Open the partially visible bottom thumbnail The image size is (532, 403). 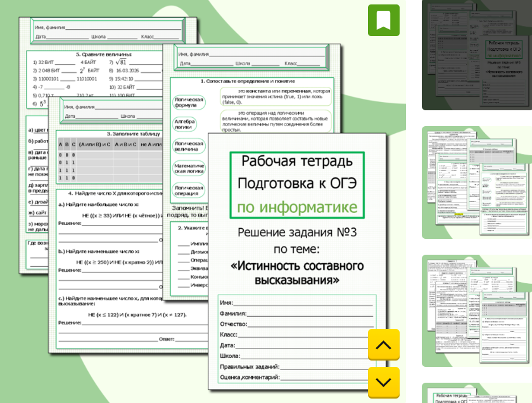(x=477, y=393)
